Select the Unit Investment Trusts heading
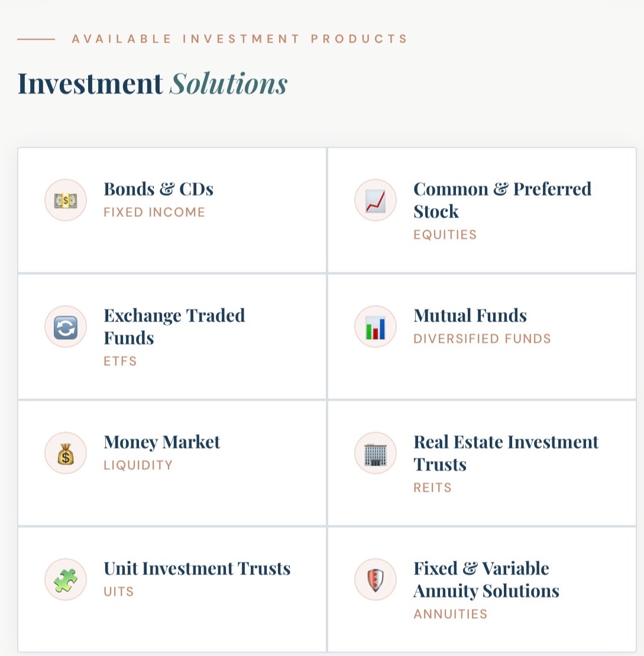 pyautogui.click(x=197, y=569)
